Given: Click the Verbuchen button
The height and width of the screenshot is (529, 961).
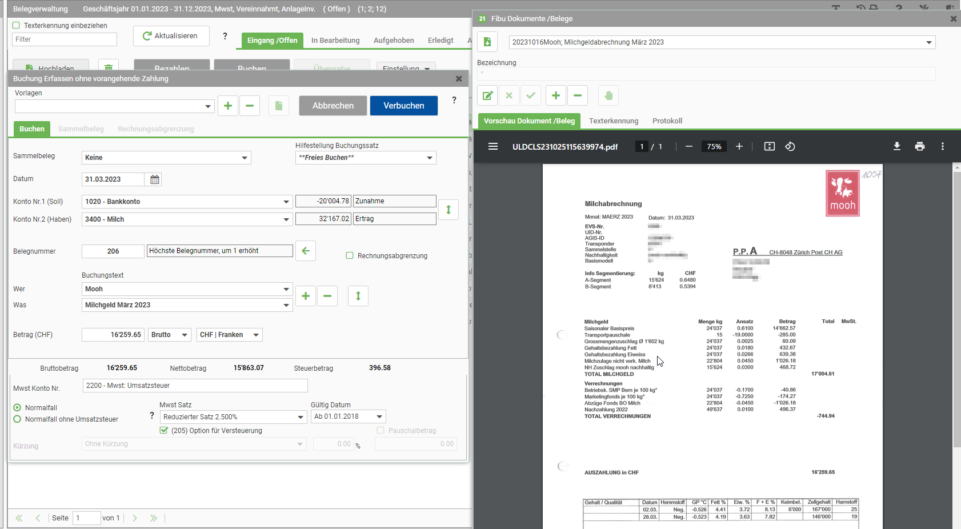Looking at the screenshot, I should (x=404, y=105).
